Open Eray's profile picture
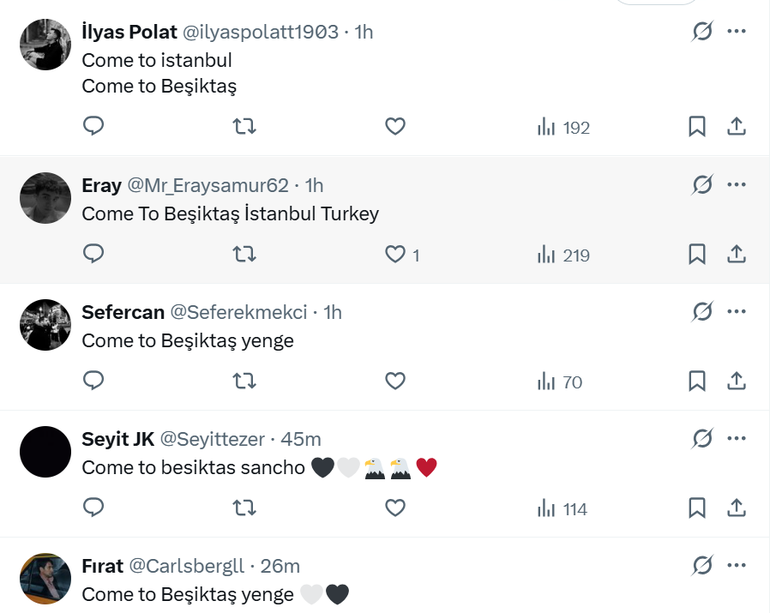 pos(45,198)
